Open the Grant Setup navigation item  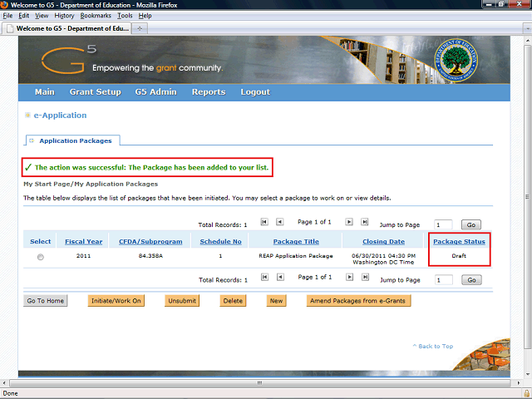(96, 92)
